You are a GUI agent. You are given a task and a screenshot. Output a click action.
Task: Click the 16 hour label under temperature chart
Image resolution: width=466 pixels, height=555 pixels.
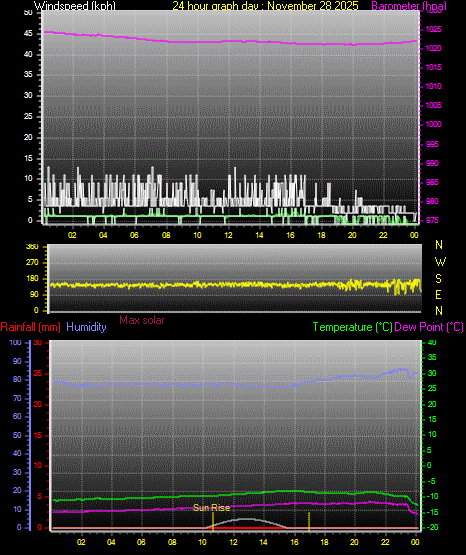[294, 542]
